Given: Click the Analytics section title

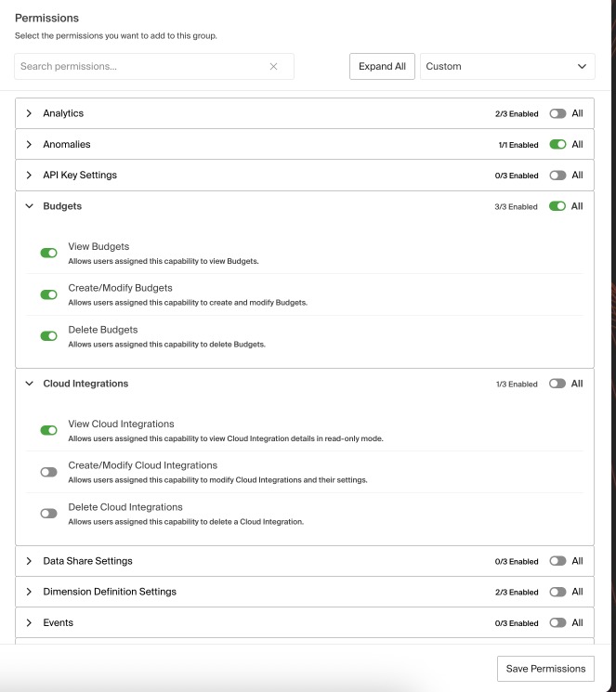Looking at the screenshot, I should [63, 113].
